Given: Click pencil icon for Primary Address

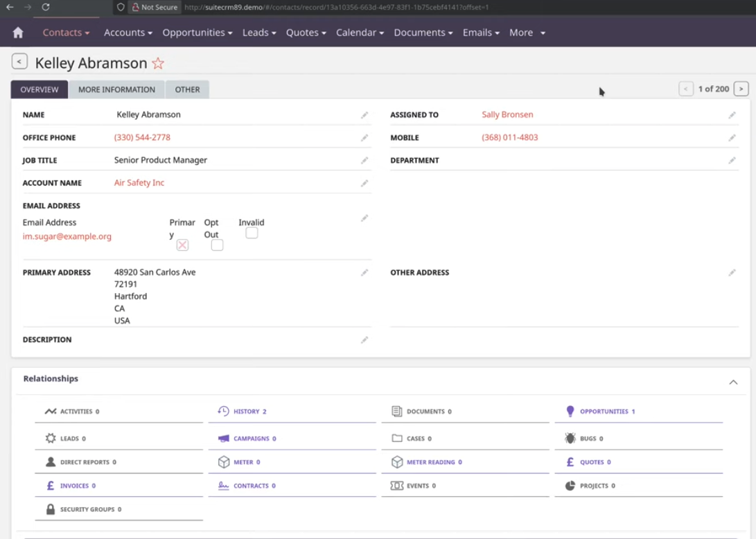Looking at the screenshot, I should coord(364,273).
